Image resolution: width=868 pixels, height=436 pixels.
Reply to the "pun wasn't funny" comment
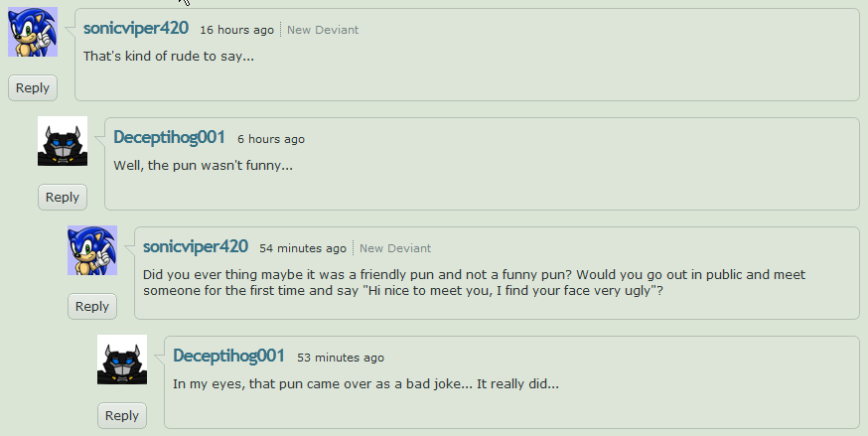click(x=63, y=197)
